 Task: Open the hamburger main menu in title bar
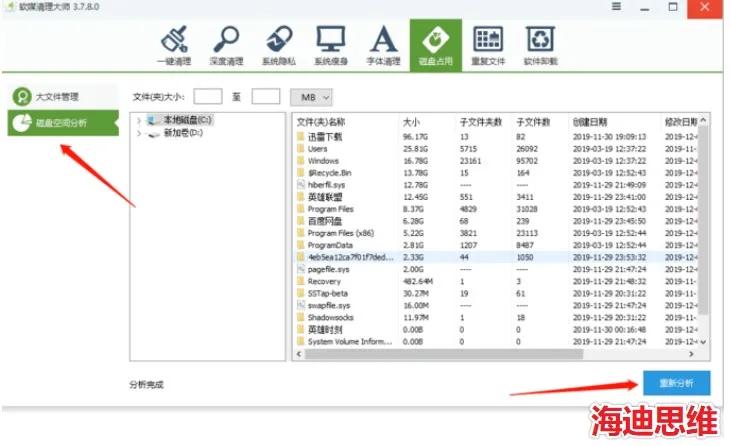[x=616, y=7]
